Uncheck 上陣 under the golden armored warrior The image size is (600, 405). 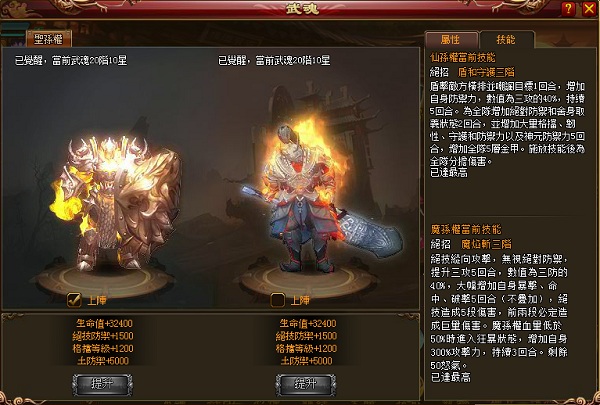[x=74, y=300]
